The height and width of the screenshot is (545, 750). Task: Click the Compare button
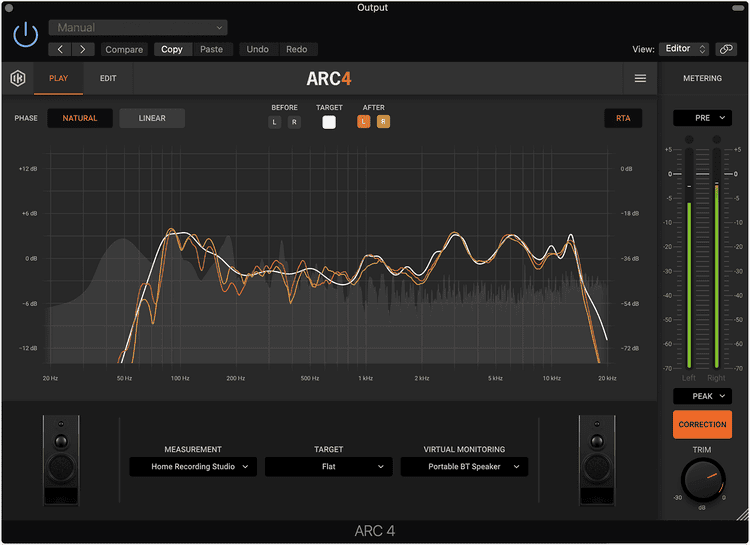(124, 49)
